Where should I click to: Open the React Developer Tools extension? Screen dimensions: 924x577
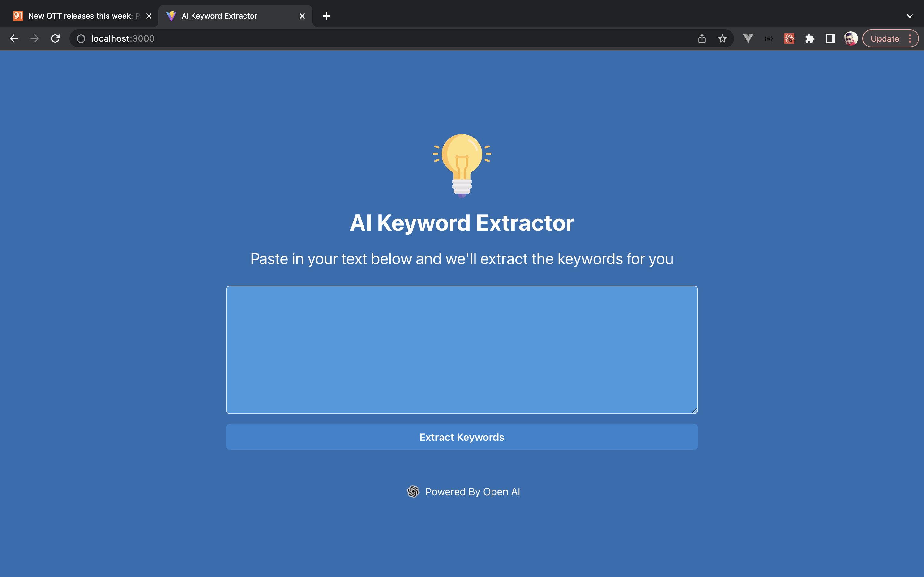point(789,38)
